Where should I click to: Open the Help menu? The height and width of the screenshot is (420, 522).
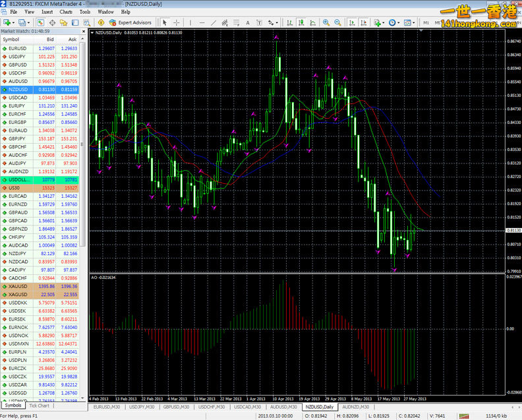click(125, 12)
